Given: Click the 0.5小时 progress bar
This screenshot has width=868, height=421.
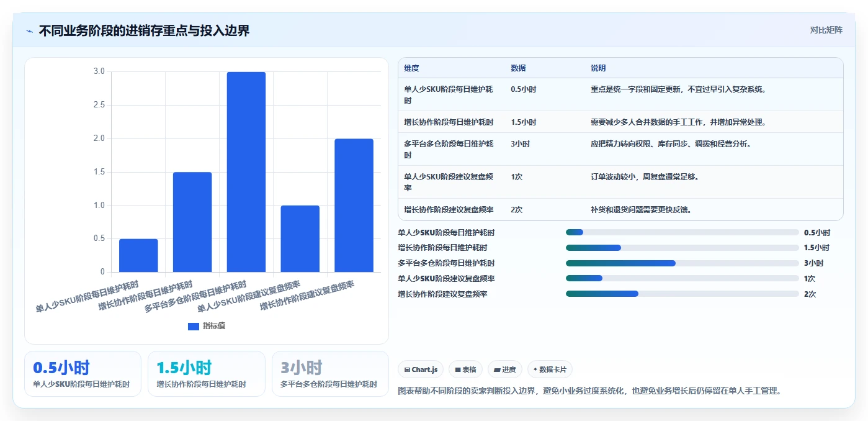Looking at the screenshot, I should tap(682, 232).
